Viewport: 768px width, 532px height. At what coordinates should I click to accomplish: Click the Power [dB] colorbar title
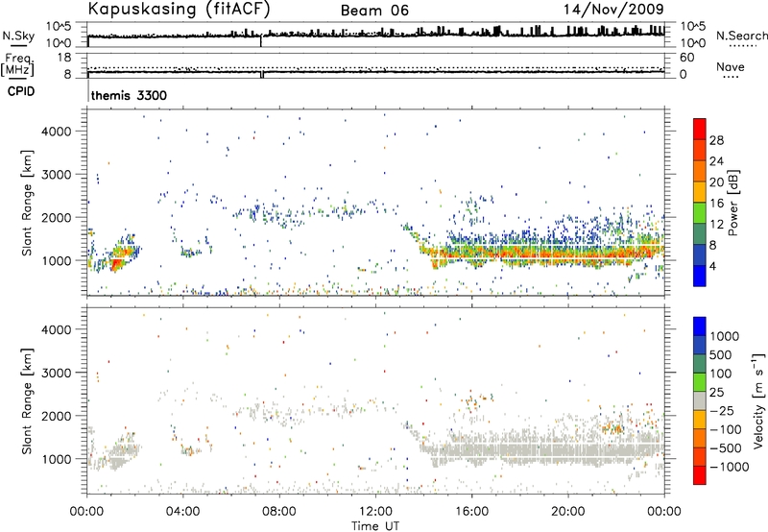[733, 203]
